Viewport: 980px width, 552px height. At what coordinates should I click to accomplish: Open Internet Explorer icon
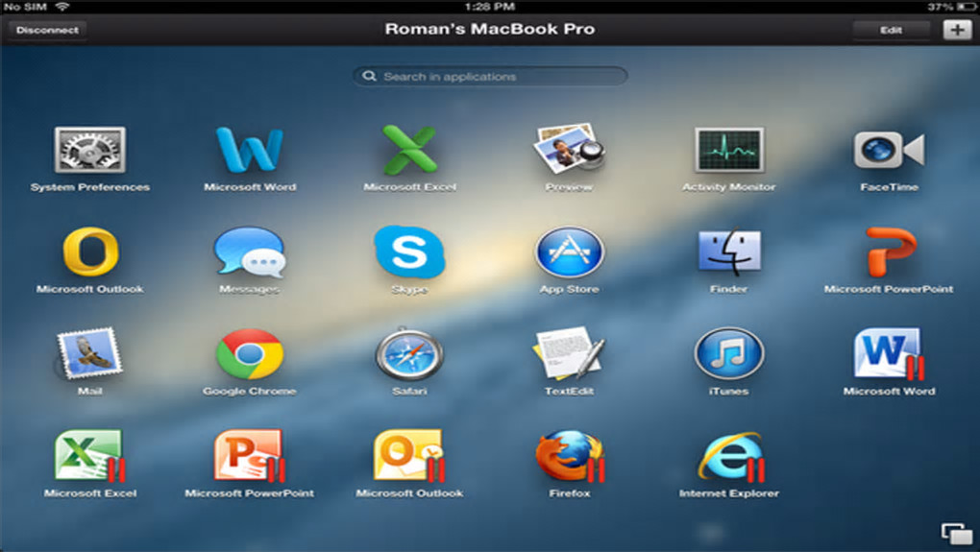(x=730, y=456)
